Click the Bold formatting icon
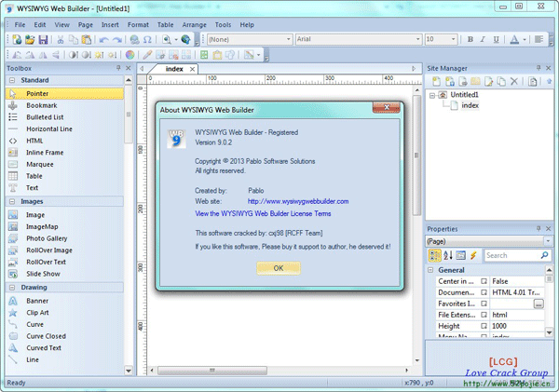The width and height of the screenshot is (559, 392). coord(470,40)
